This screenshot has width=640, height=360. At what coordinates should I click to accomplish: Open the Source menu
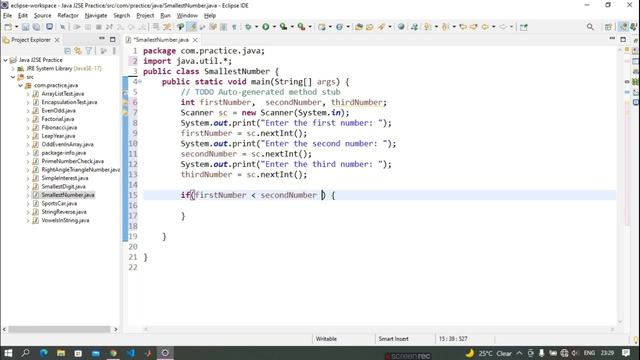tap(42, 16)
